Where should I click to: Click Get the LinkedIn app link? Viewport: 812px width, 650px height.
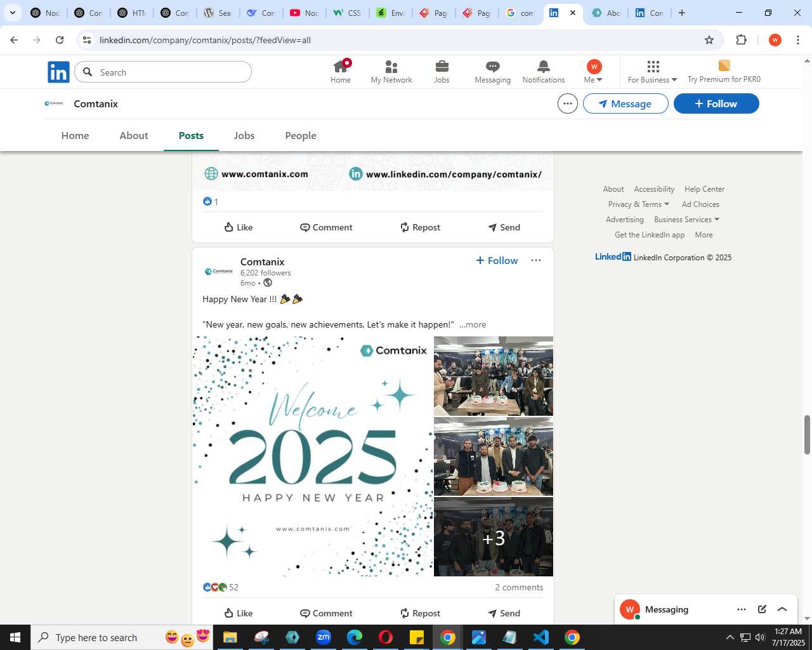click(650, 235)
